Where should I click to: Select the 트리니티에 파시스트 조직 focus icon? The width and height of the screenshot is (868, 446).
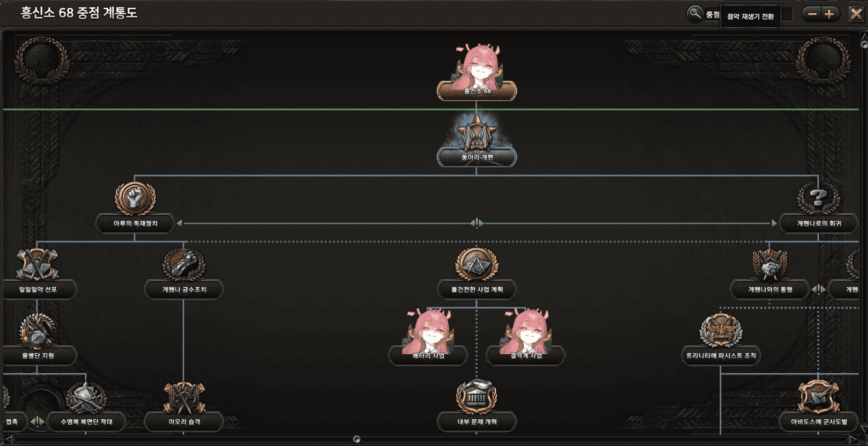(x=721, y=331)
